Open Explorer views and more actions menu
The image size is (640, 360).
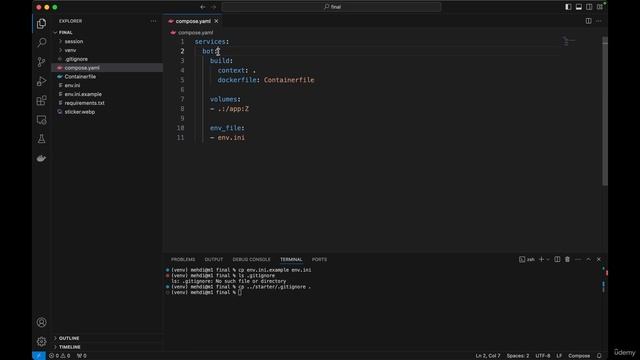pyautogui.click(x=153, y=21)
